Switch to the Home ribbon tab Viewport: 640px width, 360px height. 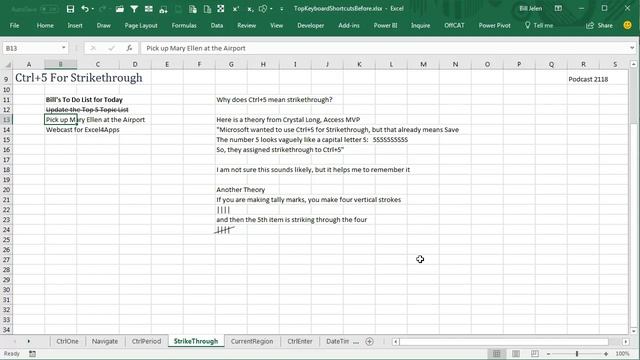pyautogui.click(x=45, y=25)
